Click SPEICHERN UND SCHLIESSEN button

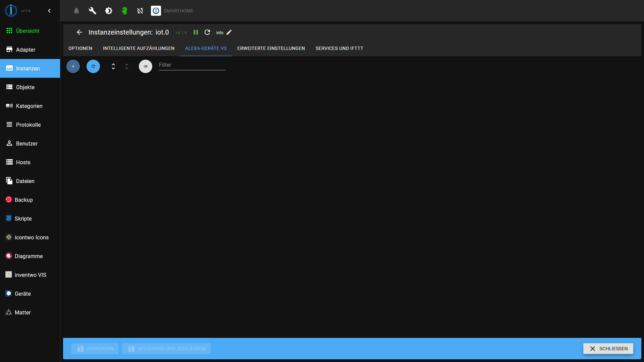pos(166,349)
